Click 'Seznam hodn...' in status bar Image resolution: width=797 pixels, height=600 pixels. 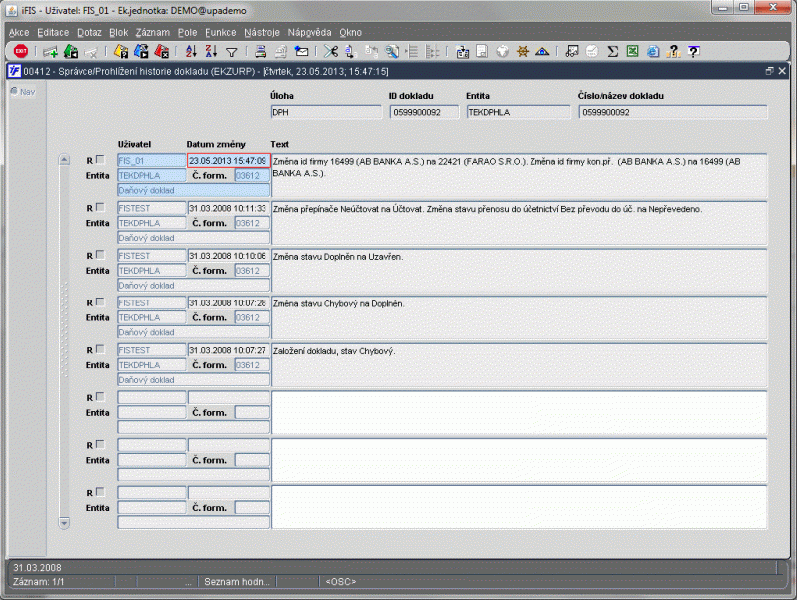(237, 582)
